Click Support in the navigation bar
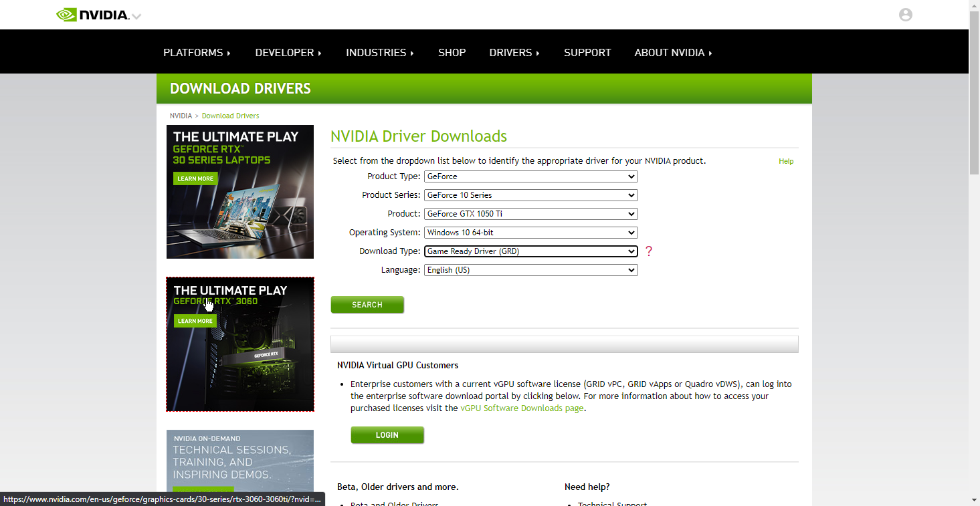Image resolution: width=980 pixels, height=506 pixels. [587, 53]
